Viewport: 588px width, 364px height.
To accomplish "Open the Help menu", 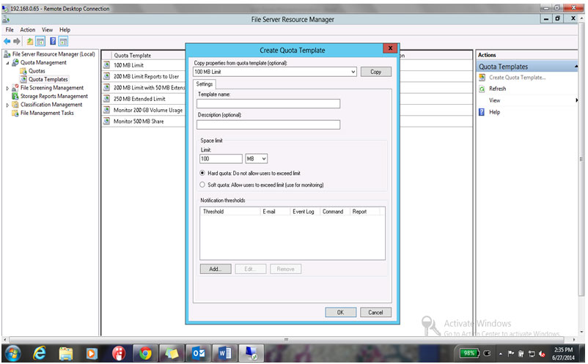I will pos(65,29).
